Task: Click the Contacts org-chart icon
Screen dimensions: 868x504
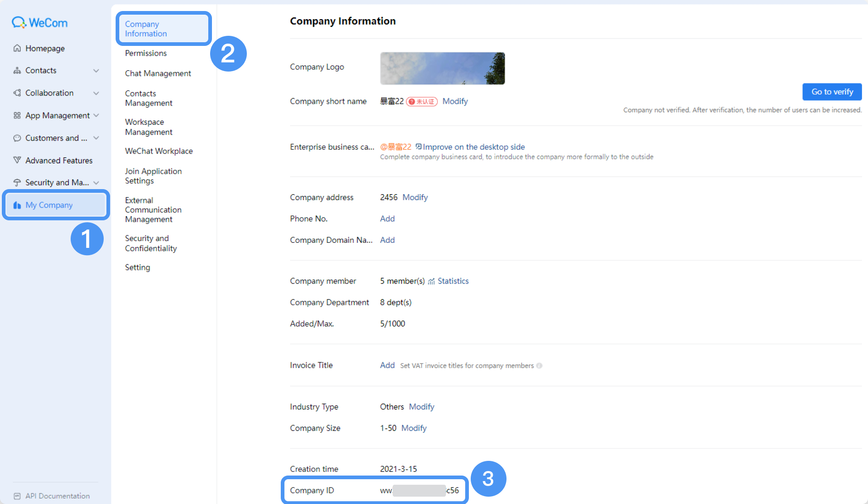Action: pos(17,70)
